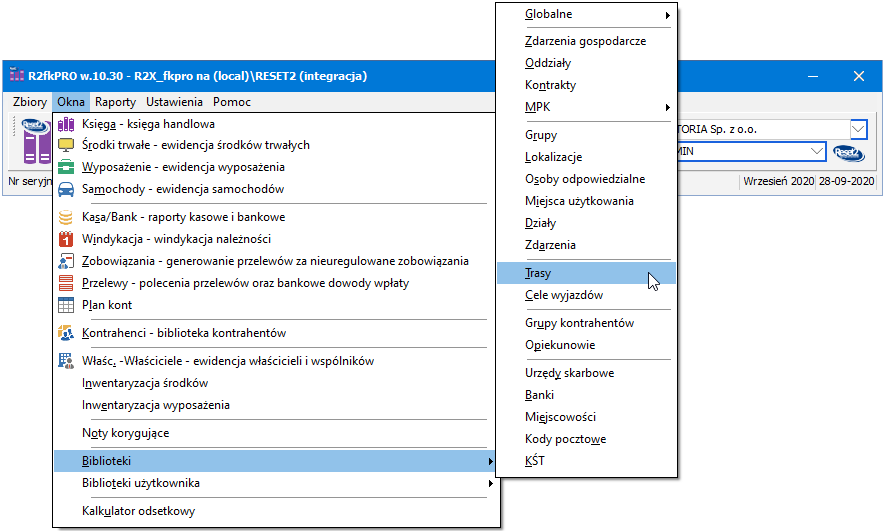Viewport: 886px width, 531px height.
Task: Click the Kontrahenci people icon
Action: [x=66, y=333]
